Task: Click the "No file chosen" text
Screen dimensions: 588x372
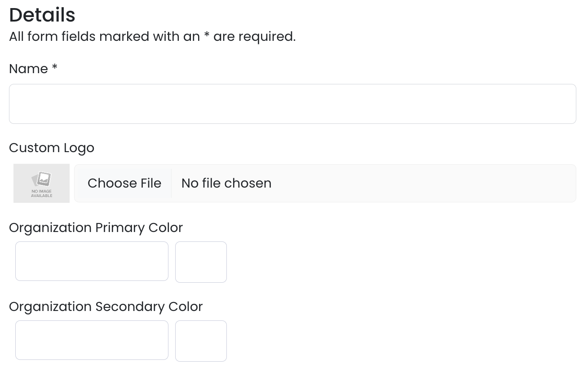Action: (x=226, y=183)
